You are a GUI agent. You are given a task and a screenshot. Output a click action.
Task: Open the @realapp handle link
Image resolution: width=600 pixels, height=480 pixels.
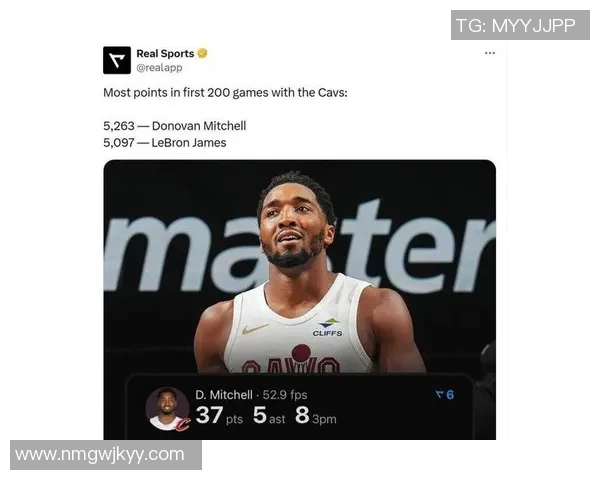(159, 68)
